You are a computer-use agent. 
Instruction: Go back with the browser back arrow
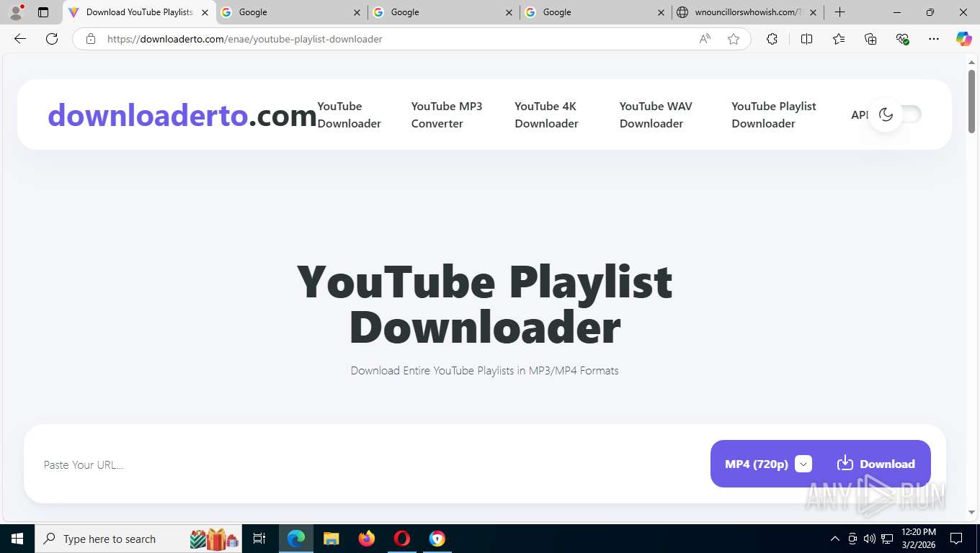pyautogui.click(x=20, y=39)
